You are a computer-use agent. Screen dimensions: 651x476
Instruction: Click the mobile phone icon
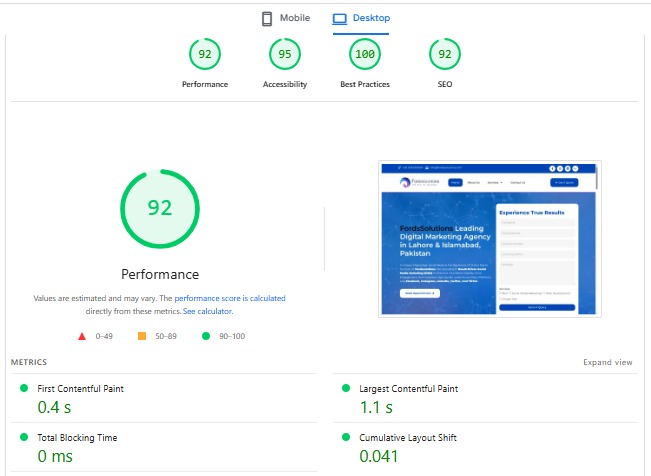[x=267, y=19]
